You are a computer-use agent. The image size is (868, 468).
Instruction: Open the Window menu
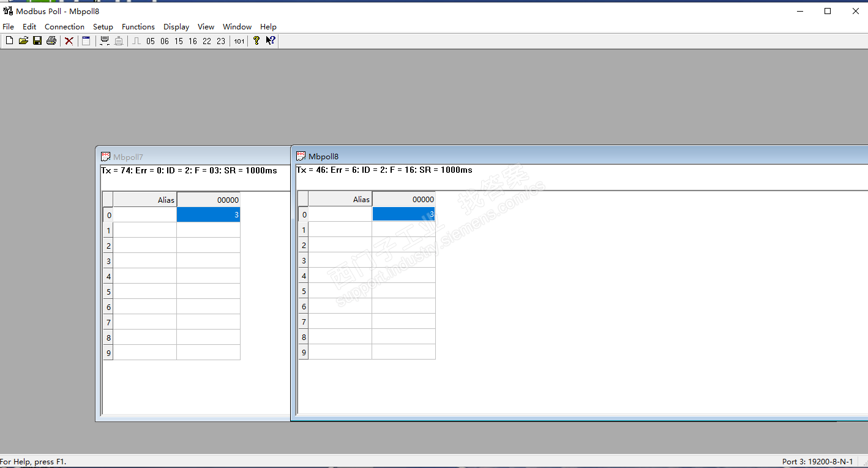(238, 27)
